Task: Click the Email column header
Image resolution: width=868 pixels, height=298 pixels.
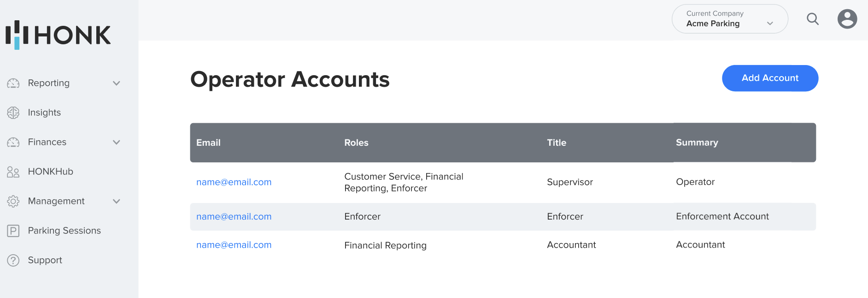Action: tap(208, 143)
